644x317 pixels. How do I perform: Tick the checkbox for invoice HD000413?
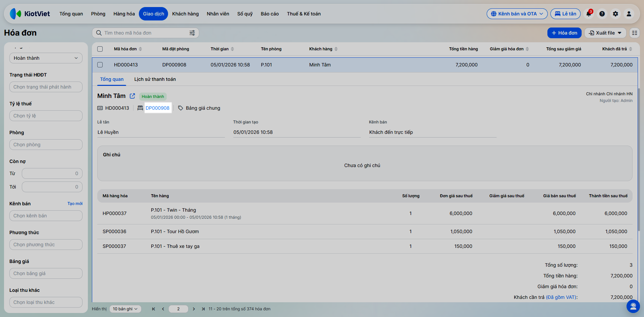(x=100, y=65)
